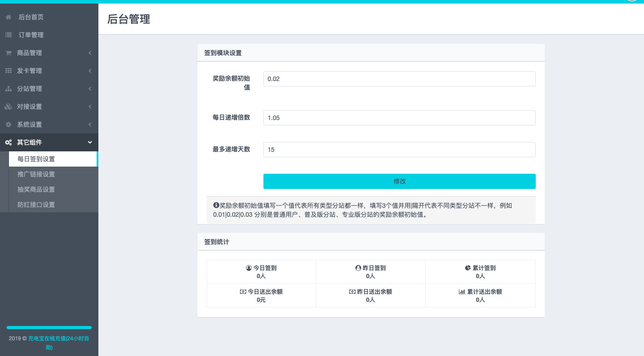
Task: Open 推广链接设置 in the sidebar
Action: point(36,174)
